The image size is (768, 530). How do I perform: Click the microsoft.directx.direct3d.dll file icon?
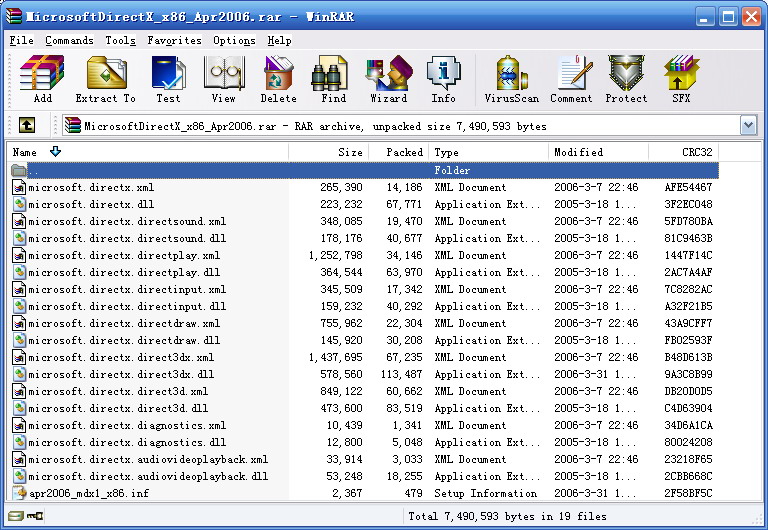click(x=19, y=408)
